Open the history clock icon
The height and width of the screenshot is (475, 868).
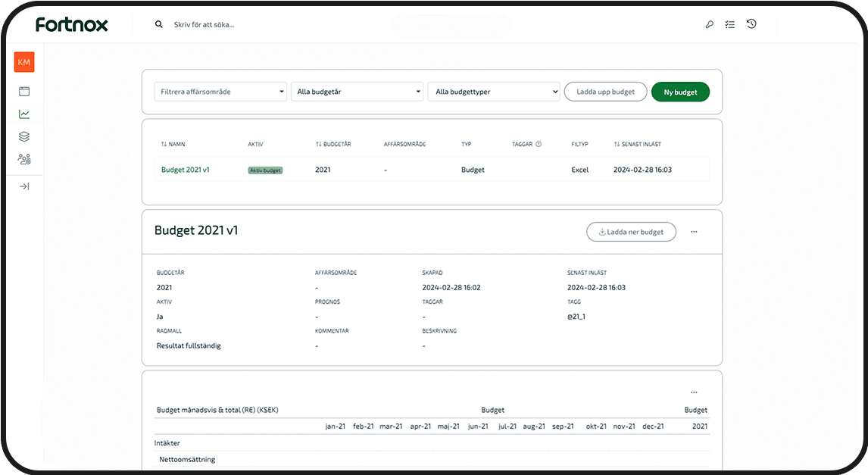pyautogui.click(x=751, y=24)
